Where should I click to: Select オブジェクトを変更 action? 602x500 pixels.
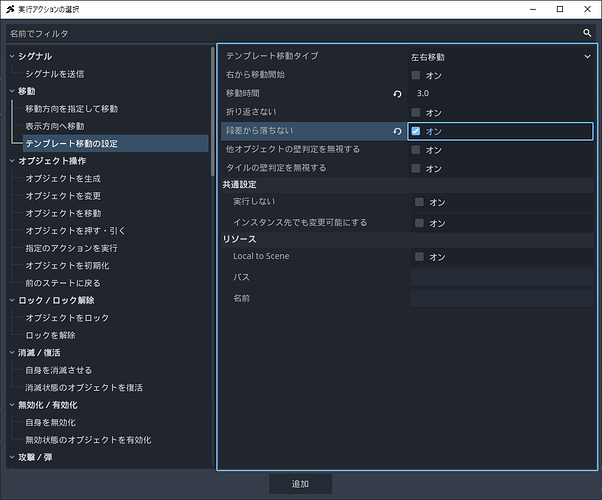(x=63, y=196)
